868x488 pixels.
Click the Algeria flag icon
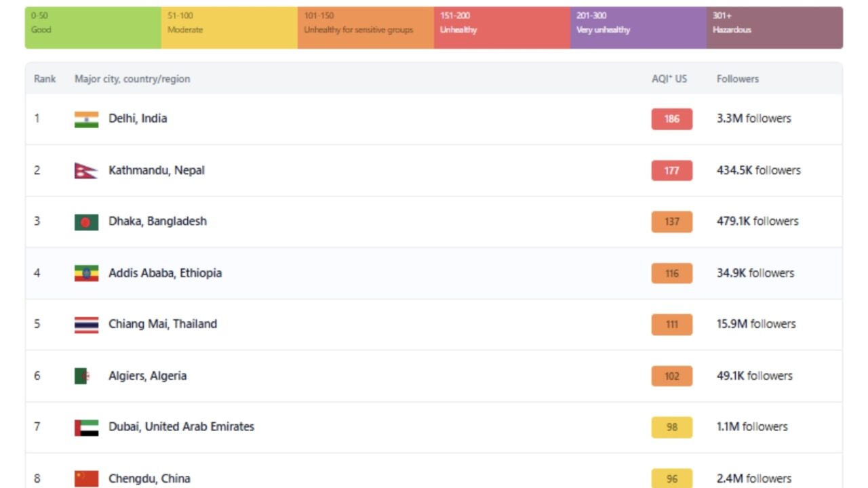tap(81, 376)
